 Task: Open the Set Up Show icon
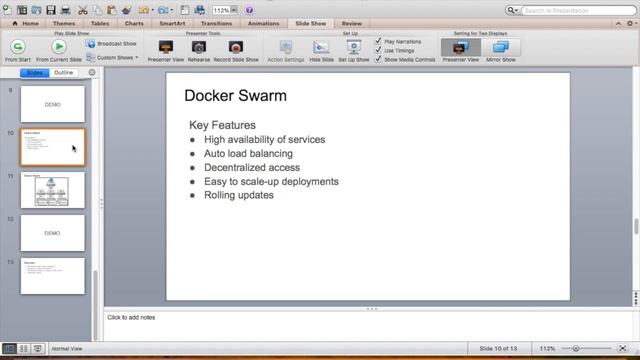pos(353,51)
